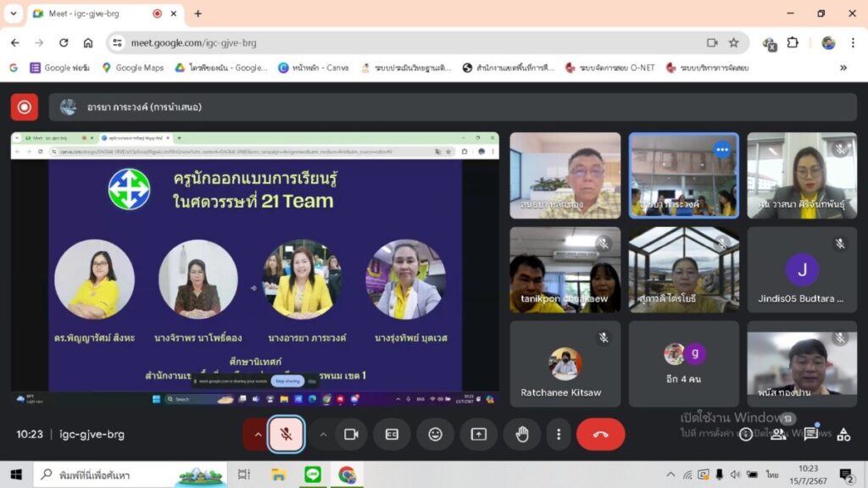Select the Ratchanee Kitsaw participant tile

click(565, 363)
